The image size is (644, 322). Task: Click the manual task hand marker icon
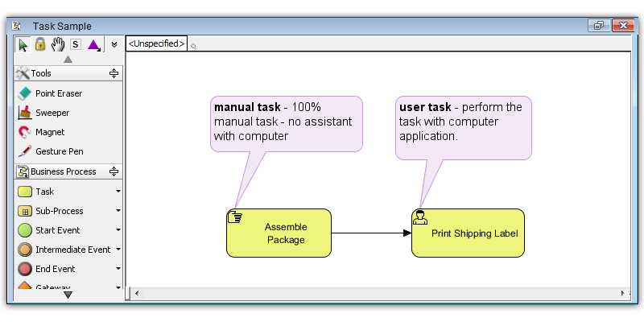pyautogui.click(x=235, y=217)
